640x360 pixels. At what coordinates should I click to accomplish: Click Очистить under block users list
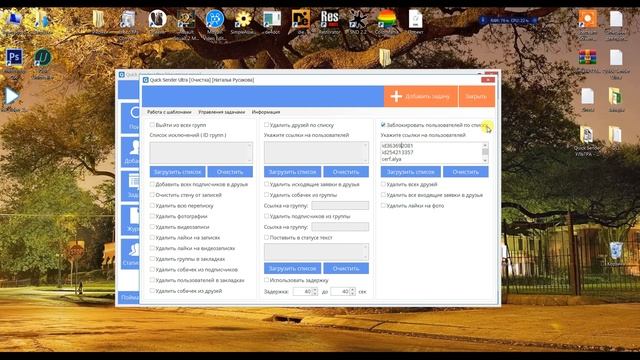466,172
